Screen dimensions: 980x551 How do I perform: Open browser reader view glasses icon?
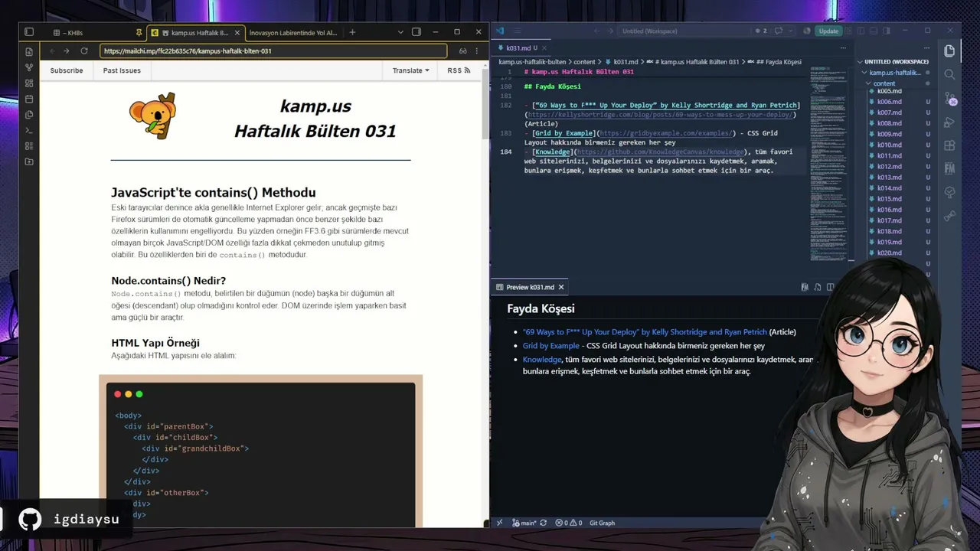click(x=462, y=51)
